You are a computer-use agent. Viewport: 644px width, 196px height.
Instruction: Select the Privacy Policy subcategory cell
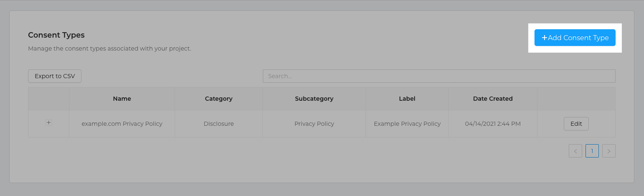[314, 123]
